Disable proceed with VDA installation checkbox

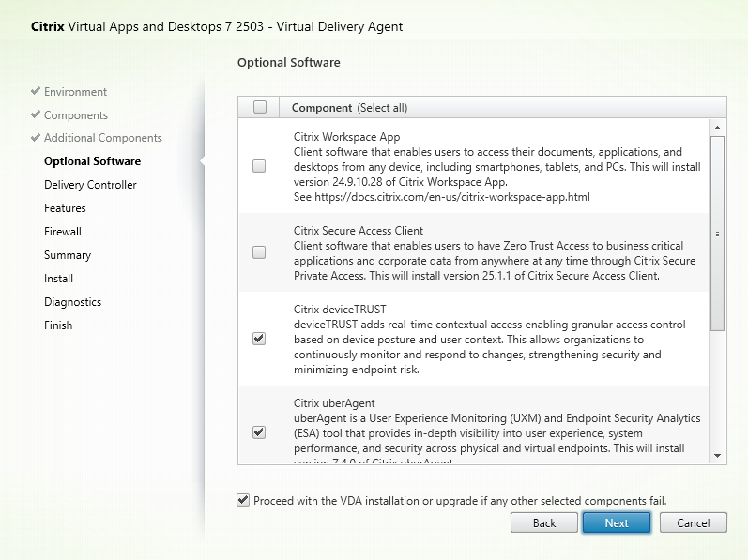(244, 500)
